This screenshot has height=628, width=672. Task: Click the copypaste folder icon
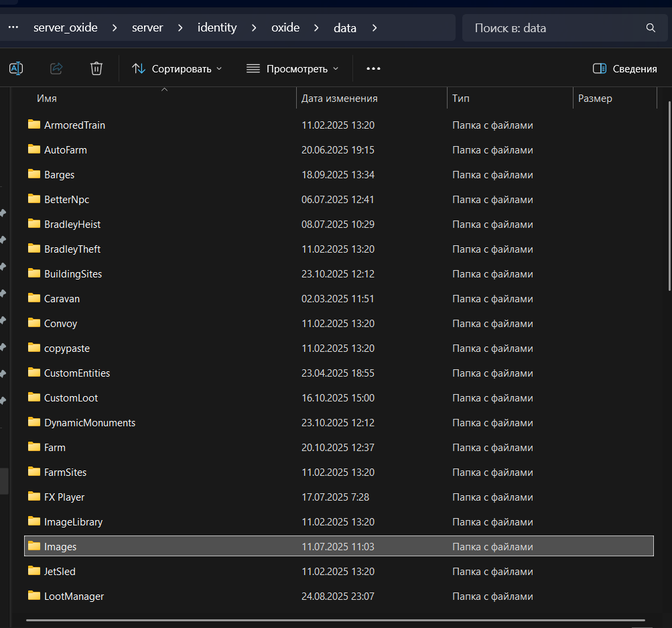34,348
